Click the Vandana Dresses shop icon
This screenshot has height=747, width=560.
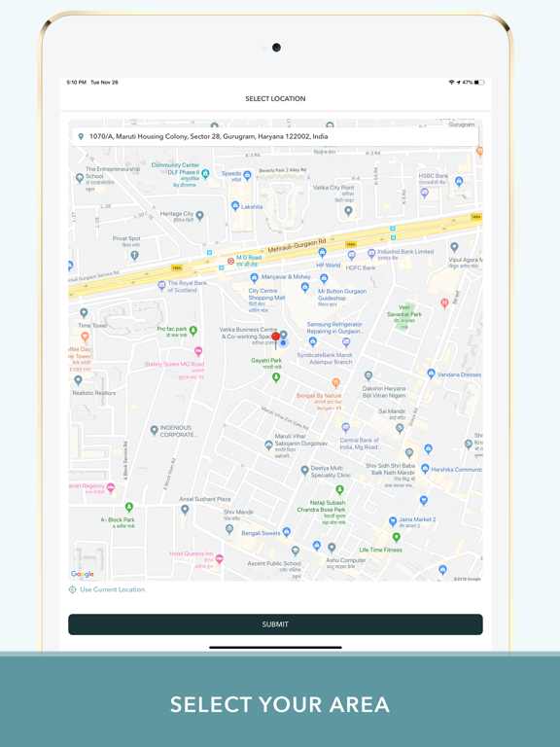click(431, 373)
